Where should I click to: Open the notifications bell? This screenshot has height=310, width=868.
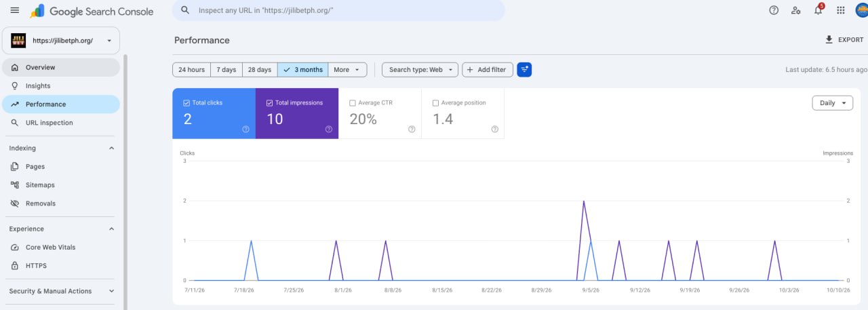point(818,10)
